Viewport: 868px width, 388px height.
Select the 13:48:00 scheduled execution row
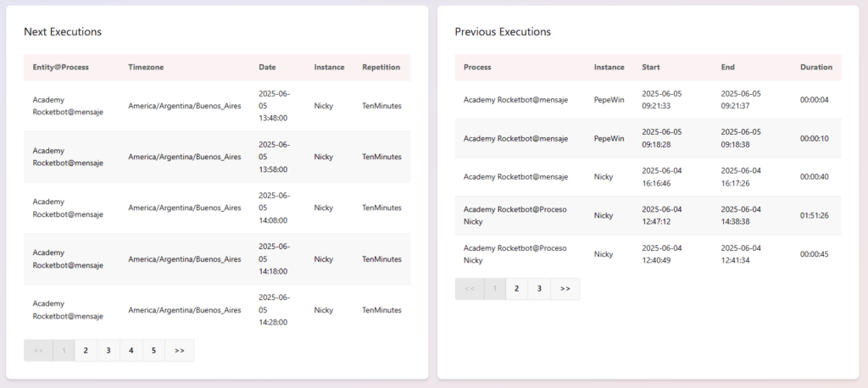click(x=217, y=106)
